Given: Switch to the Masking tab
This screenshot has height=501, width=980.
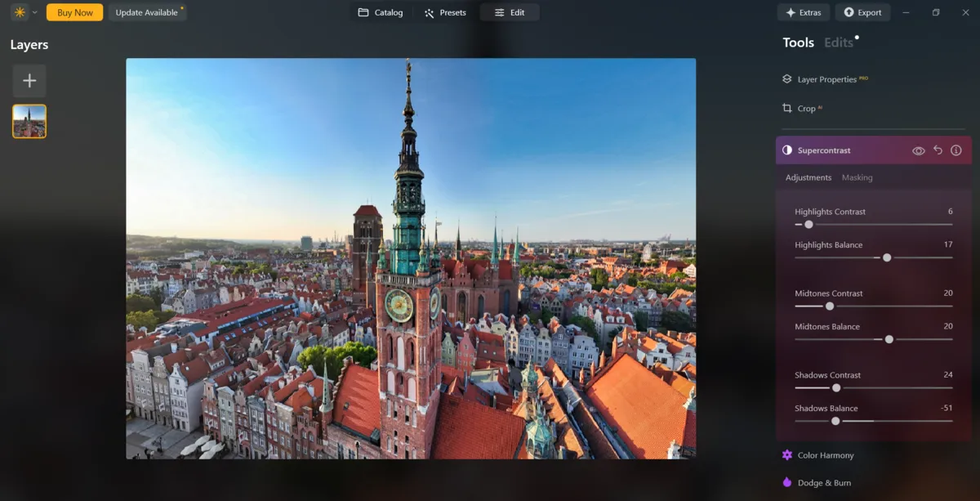Looking at the screenshot, I should (x=857, y=177).
